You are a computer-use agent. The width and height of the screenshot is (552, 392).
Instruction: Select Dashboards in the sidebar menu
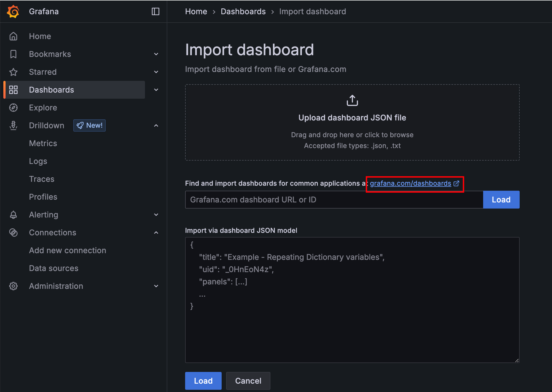click(x=51, y=90)
